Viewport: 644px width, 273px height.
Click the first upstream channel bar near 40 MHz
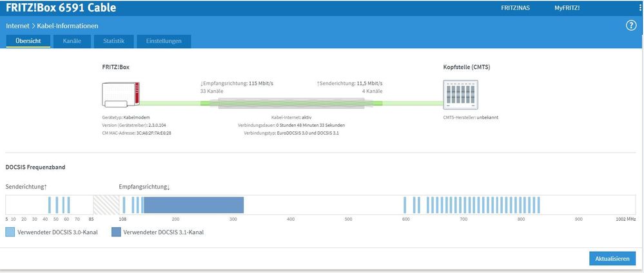point(50,205)
